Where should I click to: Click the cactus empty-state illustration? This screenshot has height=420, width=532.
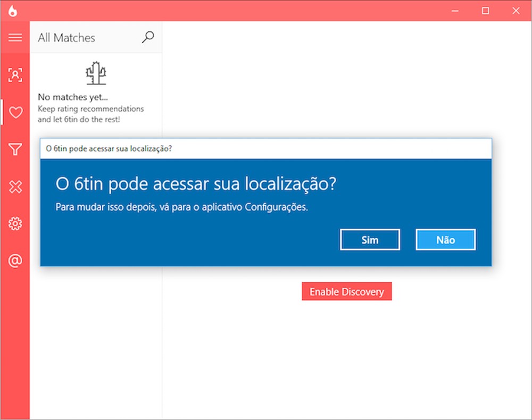click(x=96, y=73)
